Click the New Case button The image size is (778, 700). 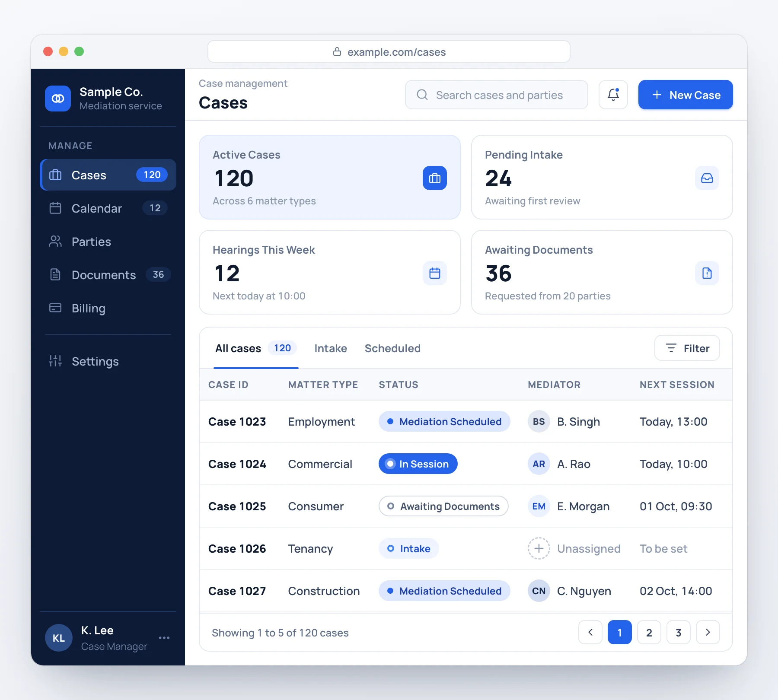[x=686, y=95]
